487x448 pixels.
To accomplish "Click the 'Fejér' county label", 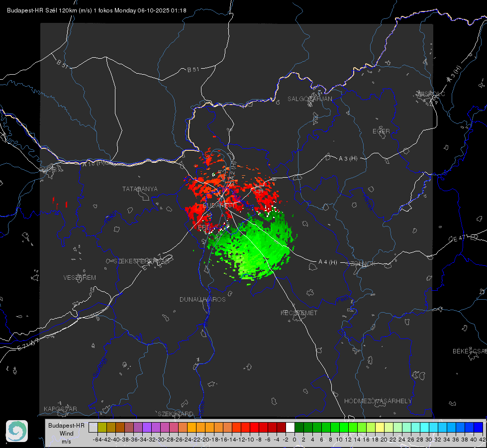I will (x=111, y=218).
